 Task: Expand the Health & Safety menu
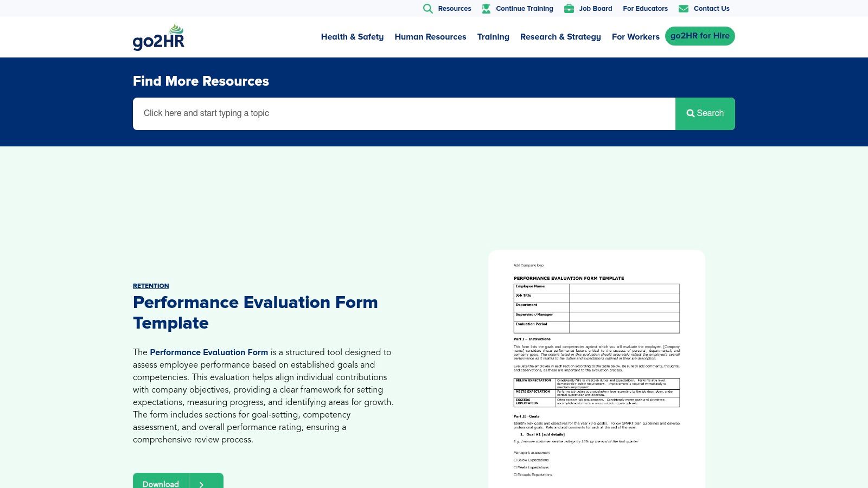click(x=352, y=37)
